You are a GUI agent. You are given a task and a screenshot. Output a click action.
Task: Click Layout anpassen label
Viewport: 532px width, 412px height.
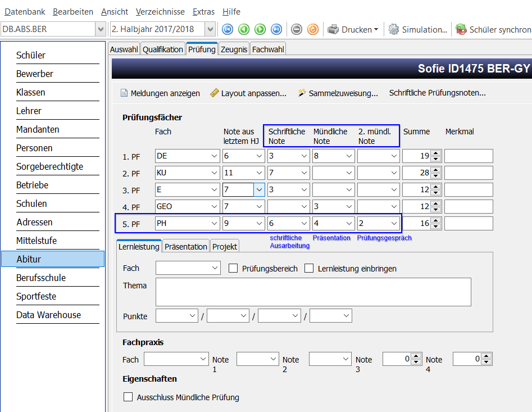click(254, 93)
